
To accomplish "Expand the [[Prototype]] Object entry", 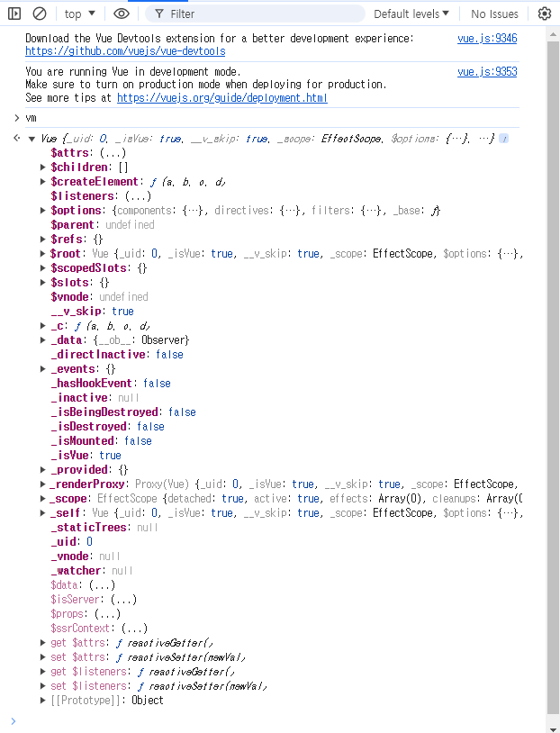I will tap(42, 701).
